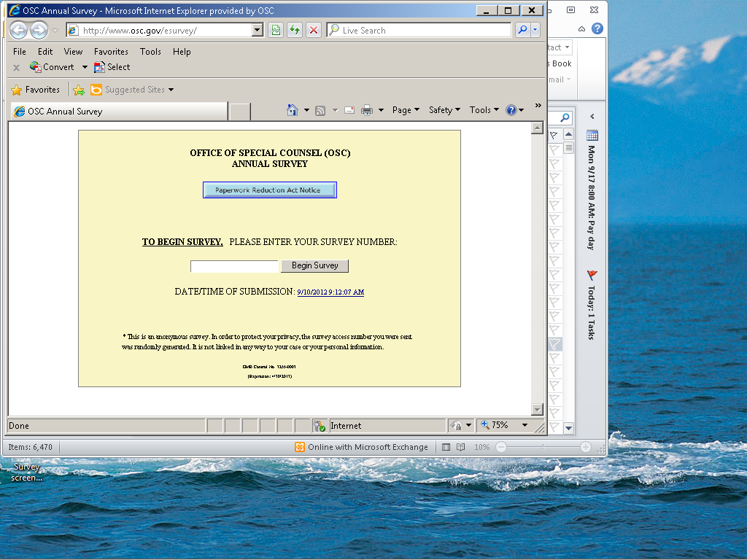Screen dimensions: 747x560
Task: Switch Outlook to Reading view in status bar
Action: (460, 447)
